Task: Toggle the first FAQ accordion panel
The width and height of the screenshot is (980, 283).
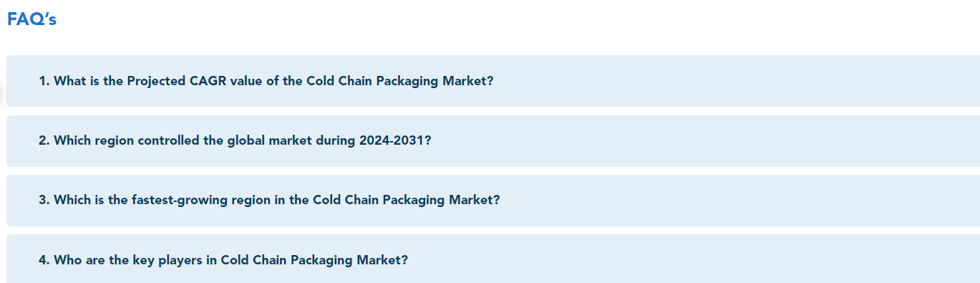Action: tap(493, 81)
